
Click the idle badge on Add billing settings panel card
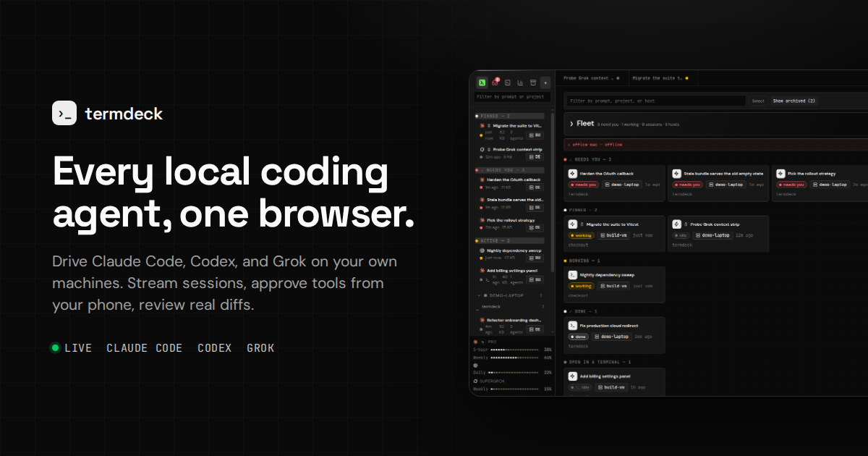coord(579,387)
